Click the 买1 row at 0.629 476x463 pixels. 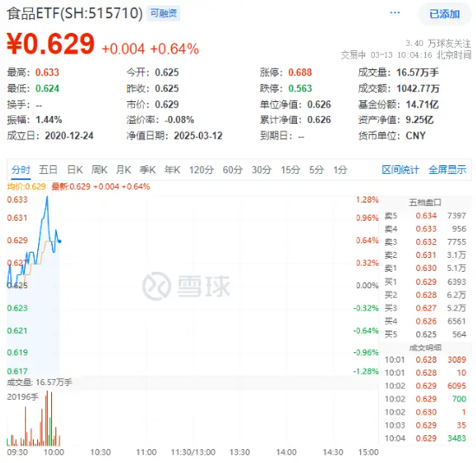[x=425, y=282]
